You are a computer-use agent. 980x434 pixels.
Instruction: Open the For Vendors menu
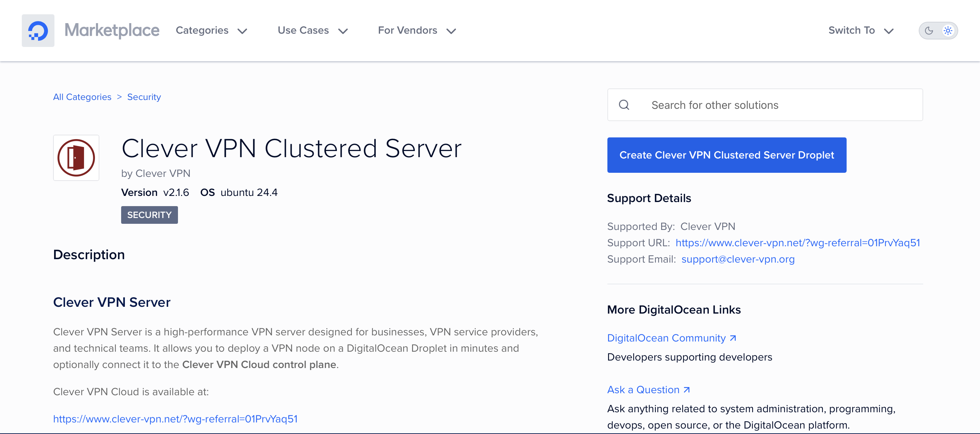pos(417,30)
